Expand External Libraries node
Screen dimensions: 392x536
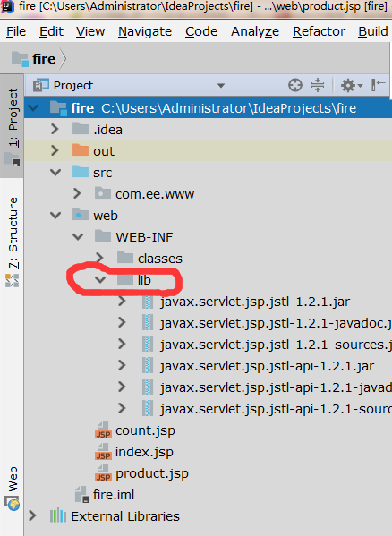(x=32, y=515)
